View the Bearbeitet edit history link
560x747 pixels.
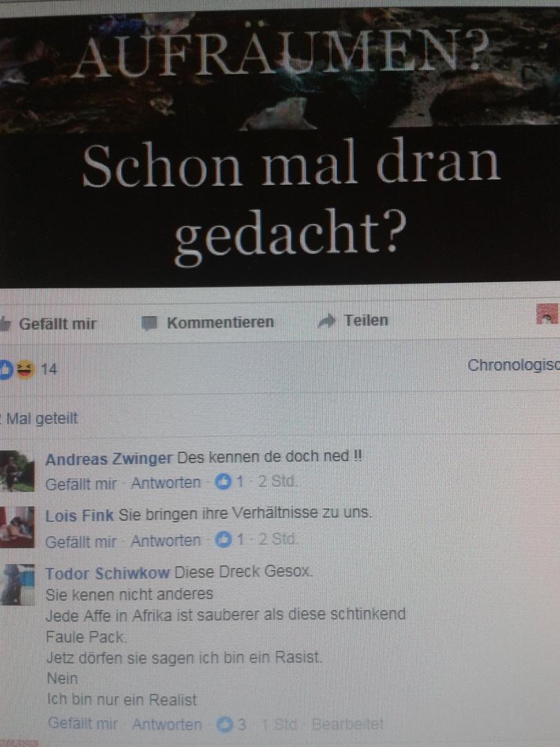(348, 725)
